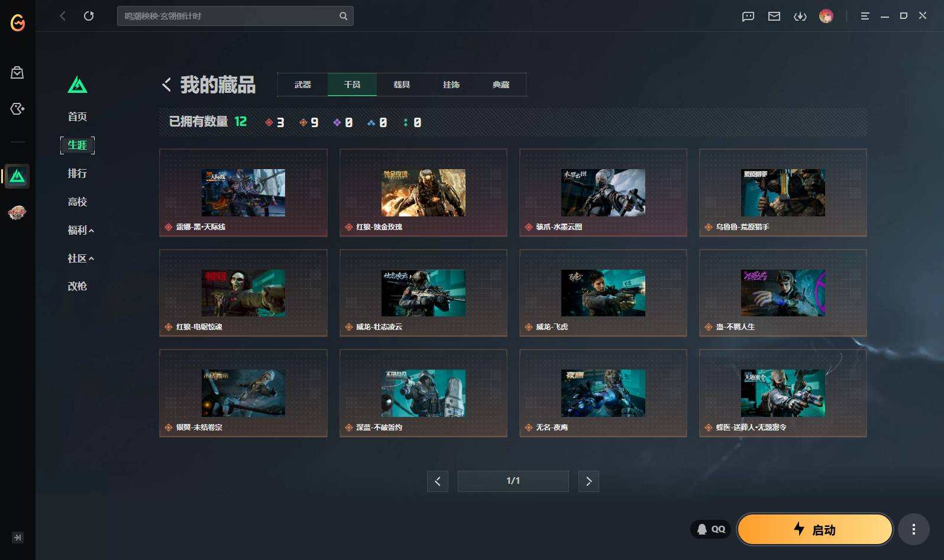The width and height of the screenshot is (944, 560).
Task: Click the green triangle logo above 首页
Action: [x=77, y=85]
